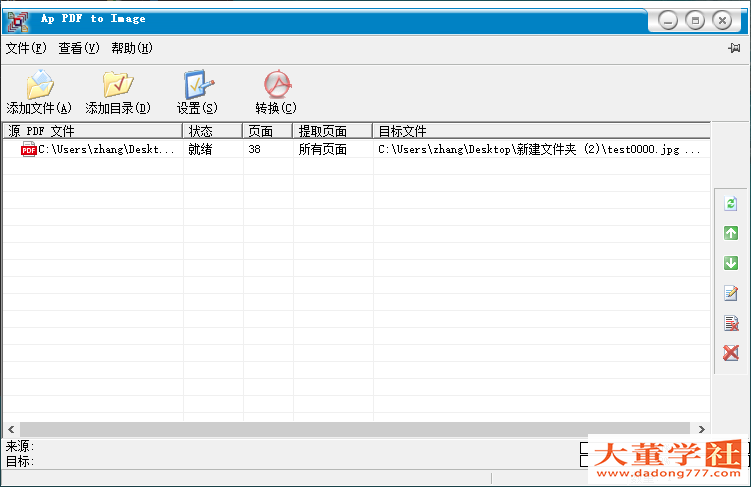
Task: Click the red PDF file icon in row
Action: (x=28, y=149)
